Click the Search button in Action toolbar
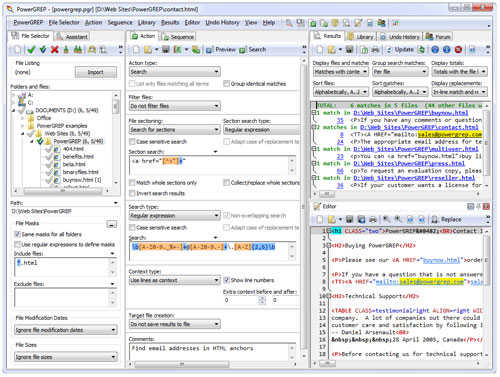 253,50
